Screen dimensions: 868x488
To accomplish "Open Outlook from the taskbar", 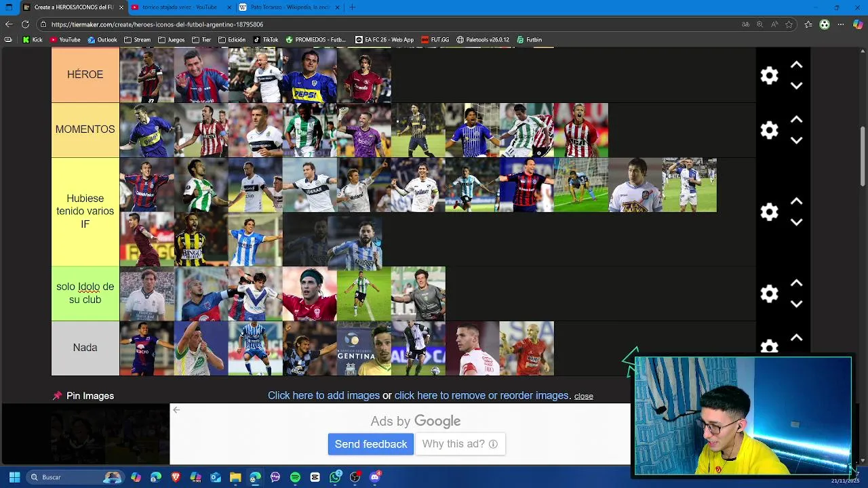I will click(x=216, y=477).
